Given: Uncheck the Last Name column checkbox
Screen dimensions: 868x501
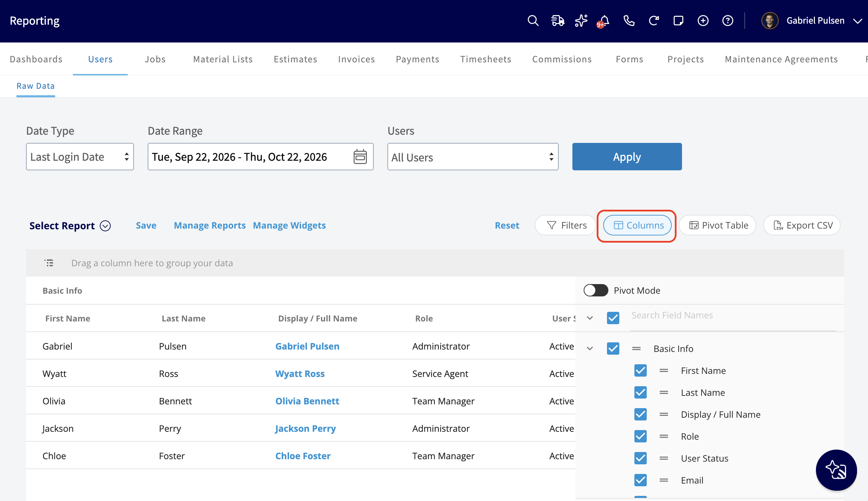Looking at the screenshot, I should click(x=640, y=393).
